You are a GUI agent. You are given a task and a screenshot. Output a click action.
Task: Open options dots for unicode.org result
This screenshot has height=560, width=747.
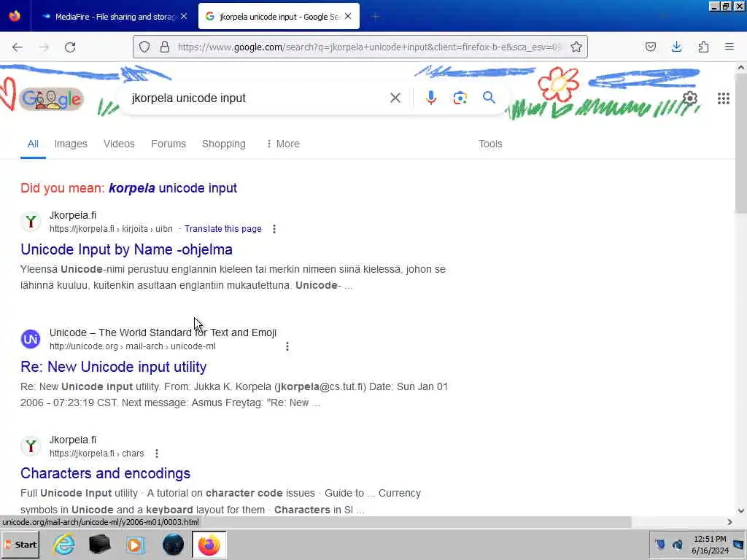287,346
